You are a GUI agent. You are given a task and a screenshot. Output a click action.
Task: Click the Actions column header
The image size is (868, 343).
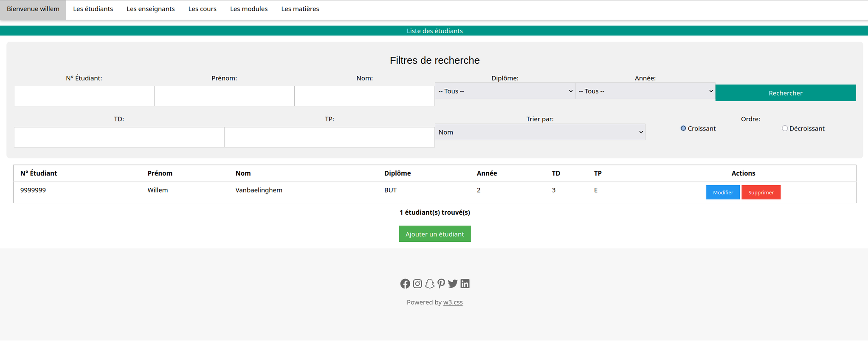pos(743,173)
